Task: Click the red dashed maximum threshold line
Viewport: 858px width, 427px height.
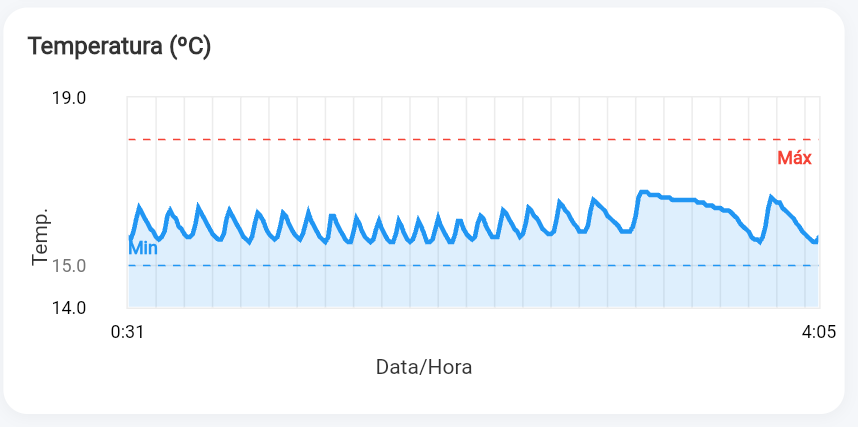Action: [x=450, y=140]
